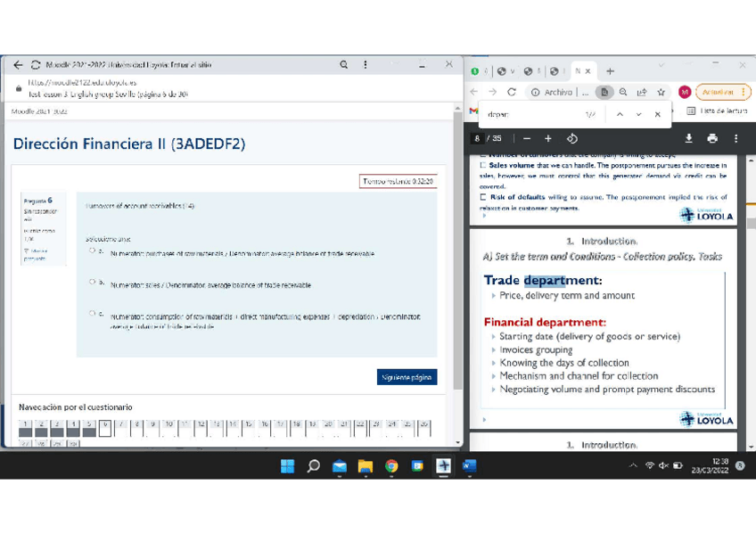Flag question 6 with Marcar pregunta

click(x=36, y=254)
